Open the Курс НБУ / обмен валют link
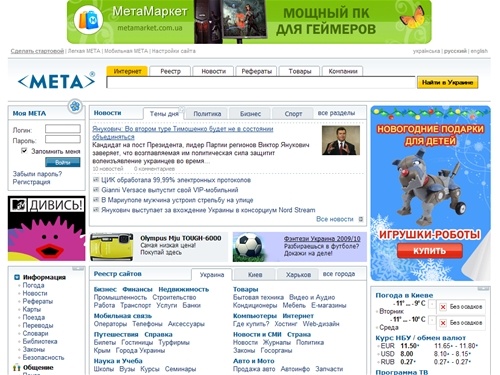 [x=421, y=338]
